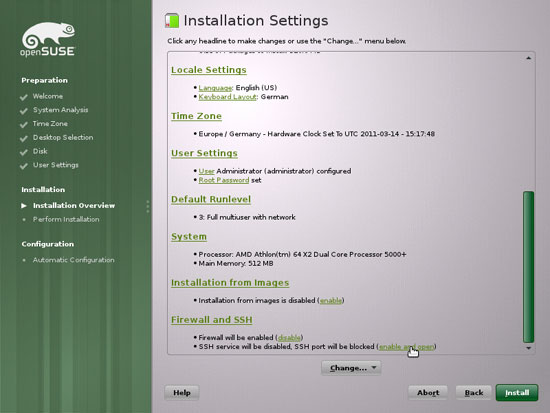Click the Help button
The width and height of the screenshot is (550, 413).
(182, 393)
